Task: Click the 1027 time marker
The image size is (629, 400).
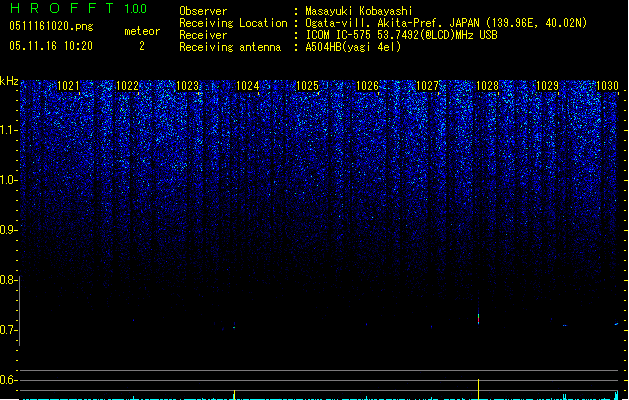Action: [428, 86]
